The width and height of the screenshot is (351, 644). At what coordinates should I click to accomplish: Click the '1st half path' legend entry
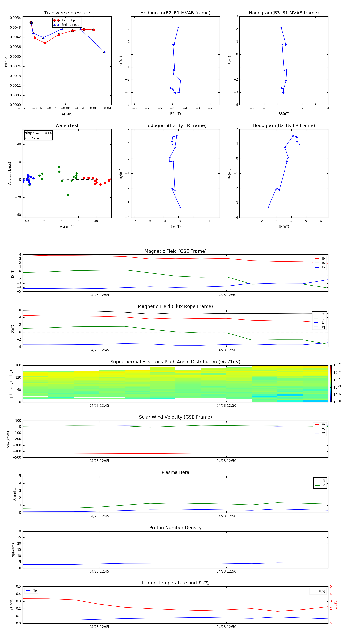[x=67, y=20]
